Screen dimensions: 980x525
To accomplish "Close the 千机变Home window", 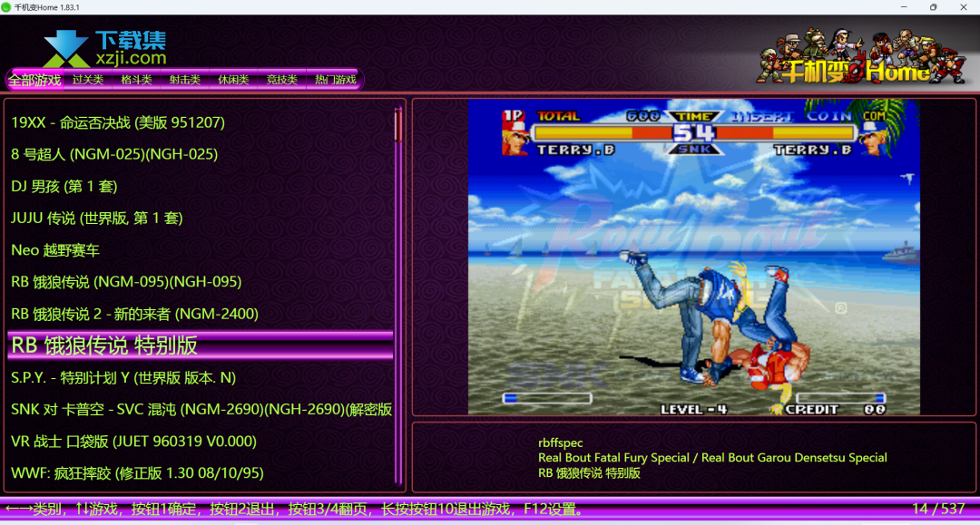I will click(x=963, y=7).
